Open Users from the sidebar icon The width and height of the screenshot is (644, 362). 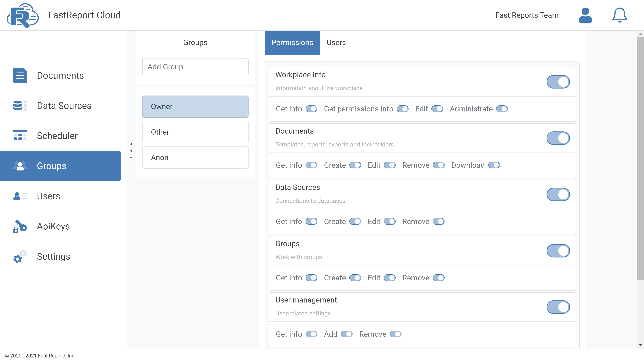(x=20, y=196)
